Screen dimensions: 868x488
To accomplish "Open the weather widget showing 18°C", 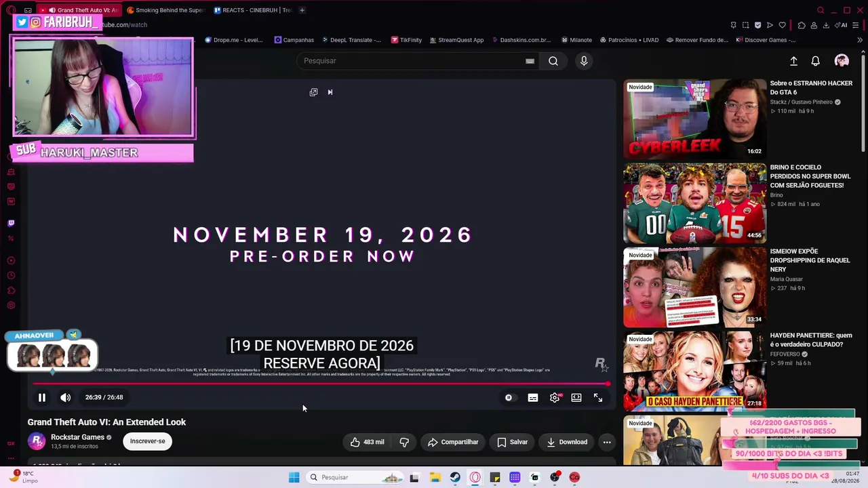I will click(22, 477).
